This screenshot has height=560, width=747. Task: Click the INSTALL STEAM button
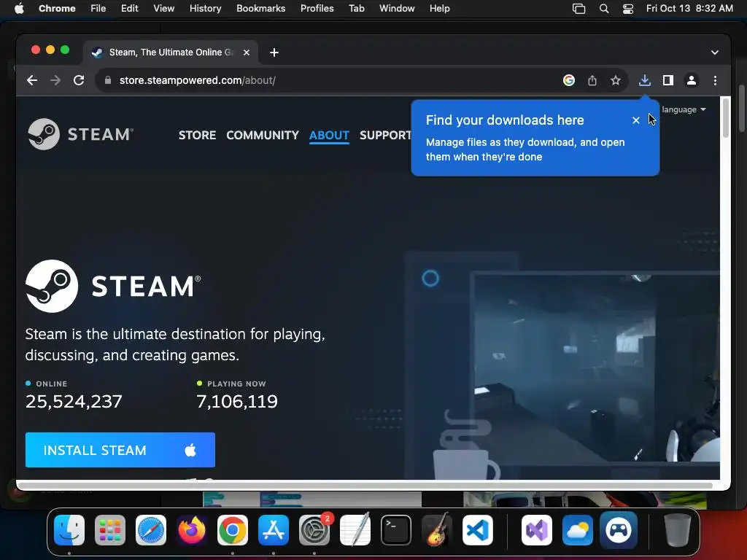[120, 450]
